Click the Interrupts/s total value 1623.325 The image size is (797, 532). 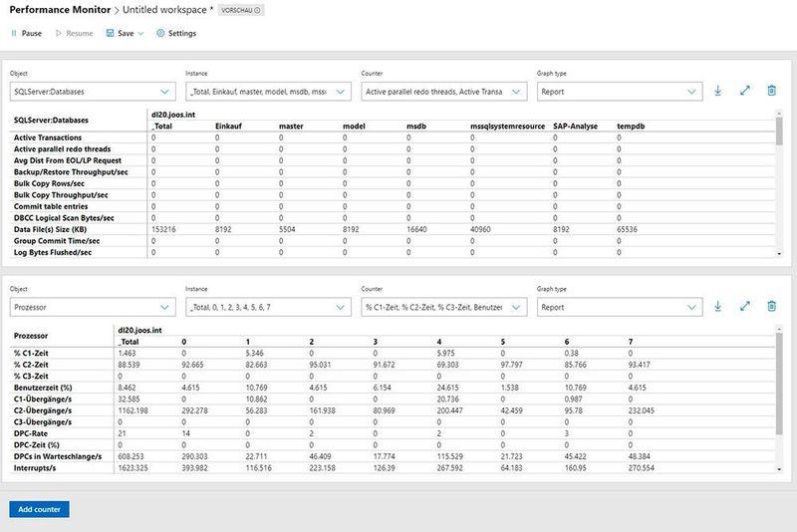(x=133, y=468)
